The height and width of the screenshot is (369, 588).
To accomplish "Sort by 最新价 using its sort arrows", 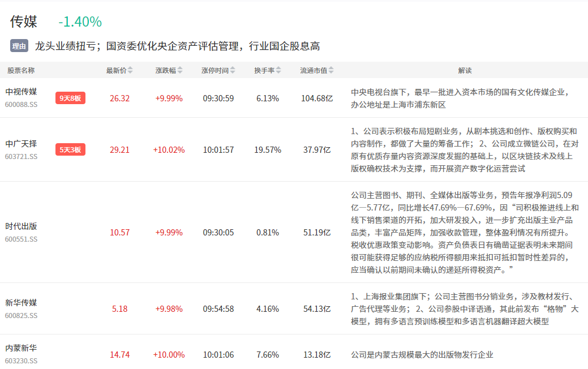I will [130, 71].
